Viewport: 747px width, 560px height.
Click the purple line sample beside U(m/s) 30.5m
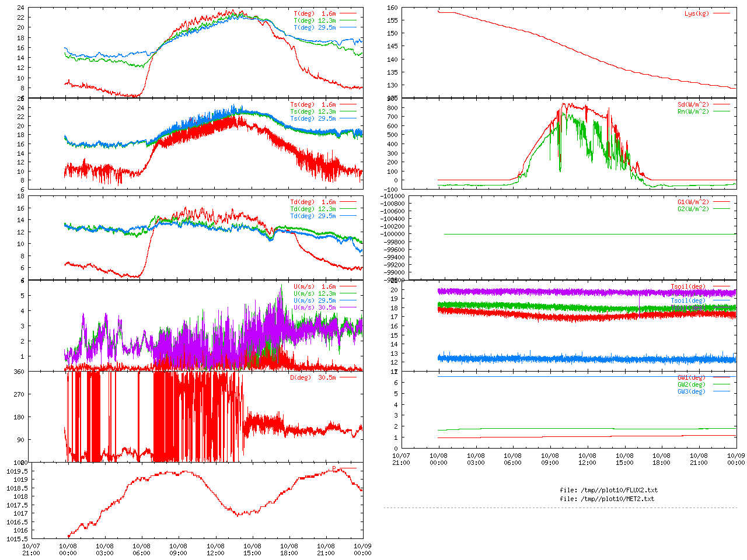click(348, 307)
